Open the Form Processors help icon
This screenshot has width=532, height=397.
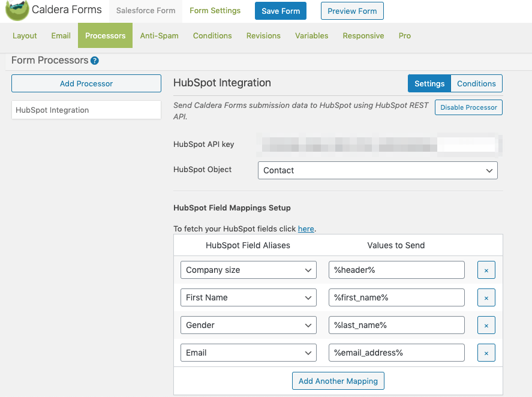(95, 61)
